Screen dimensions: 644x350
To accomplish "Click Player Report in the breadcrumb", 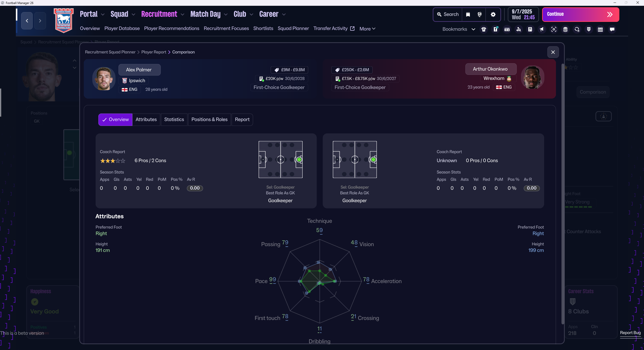I will click(x=154, y=52).
